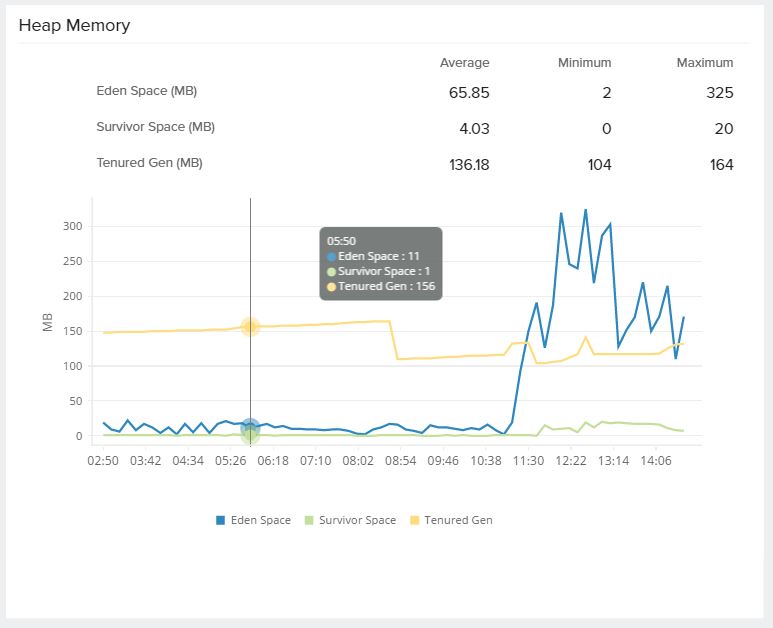
Task: Click the Average column header
Action: coord(464,63)
